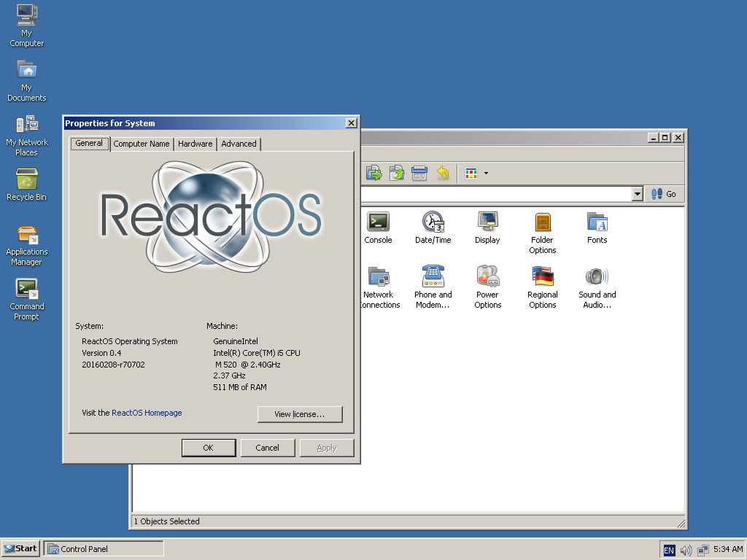Screen dimensions: 747x560
Task: Select the Command Prompt desktop icon
Action: pyautogui.click(x=27, y=300)
